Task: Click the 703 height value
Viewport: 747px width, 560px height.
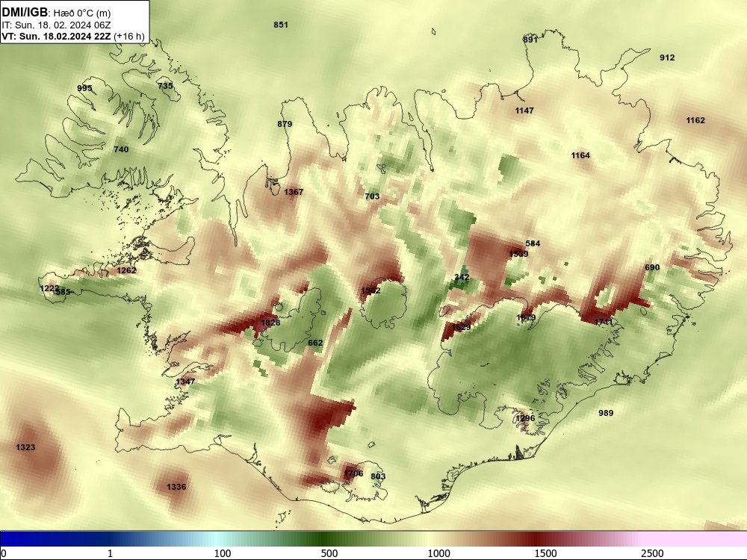Action: click(x=372, y=196)
